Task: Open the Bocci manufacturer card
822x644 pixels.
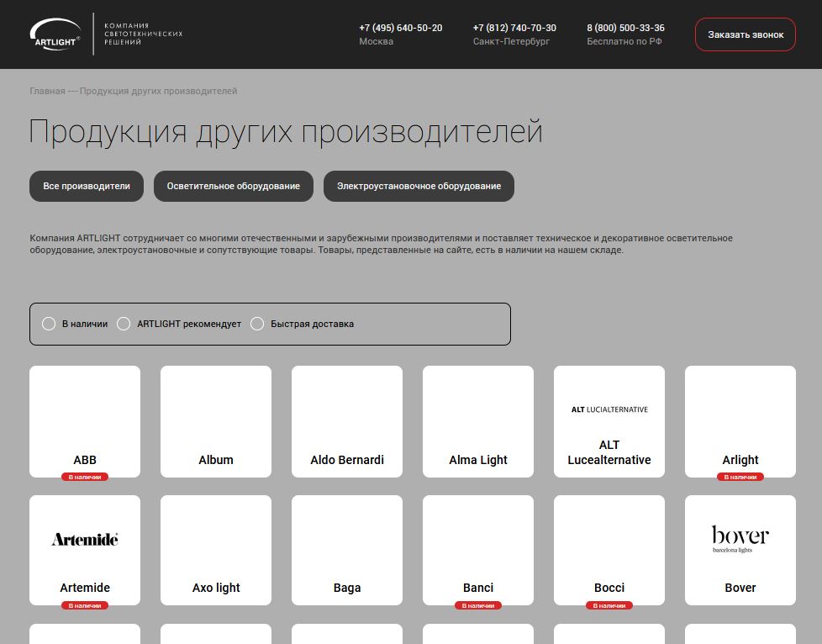Action: (x=609, y=550)
